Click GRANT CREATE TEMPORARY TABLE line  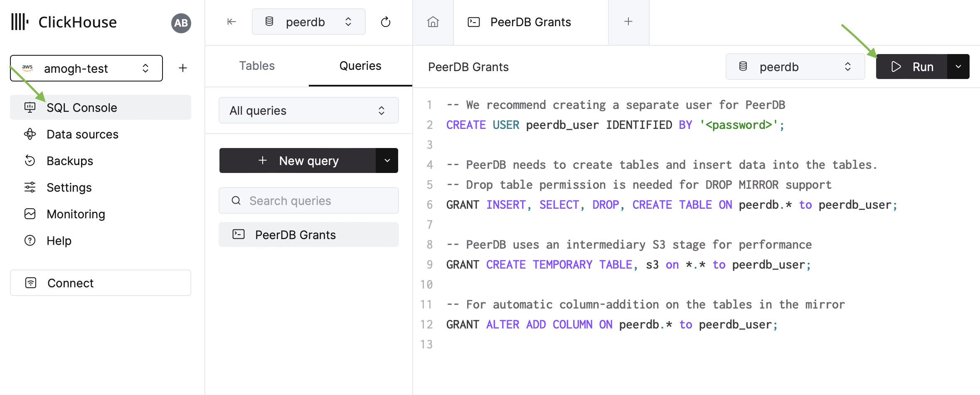coord(628,264)
